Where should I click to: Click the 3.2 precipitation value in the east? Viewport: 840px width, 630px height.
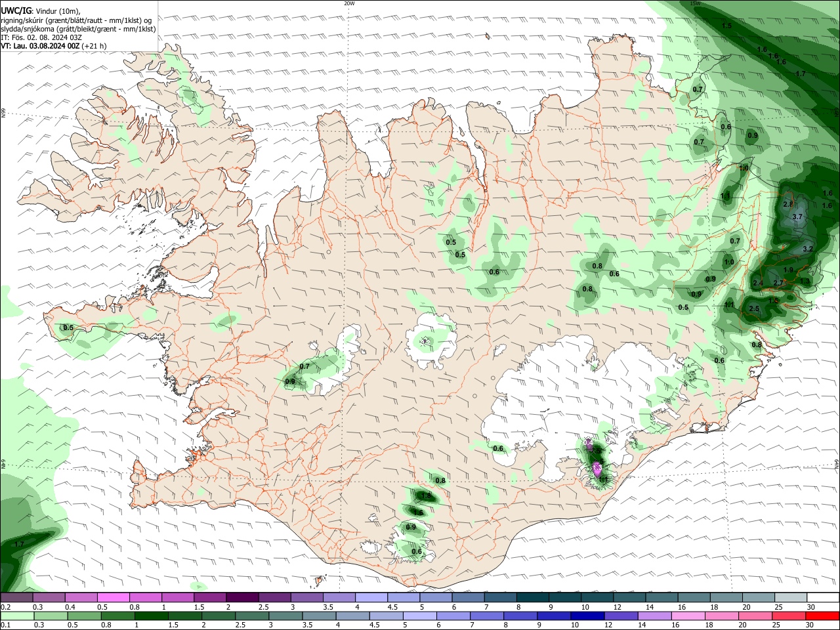point(808,249)
